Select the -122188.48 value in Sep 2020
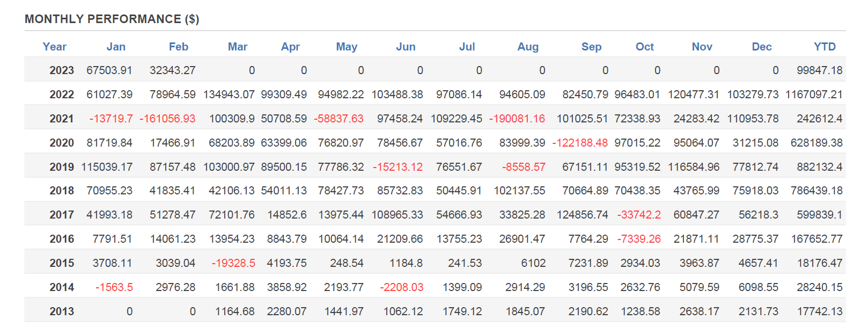This screenshot has width=868, height=334. pos(580,143)
